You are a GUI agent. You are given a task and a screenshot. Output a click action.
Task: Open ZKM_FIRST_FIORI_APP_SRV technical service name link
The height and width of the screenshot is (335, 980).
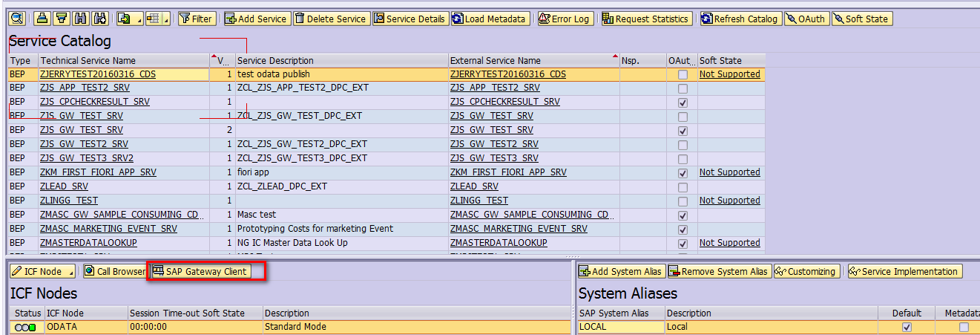point(98,172)
